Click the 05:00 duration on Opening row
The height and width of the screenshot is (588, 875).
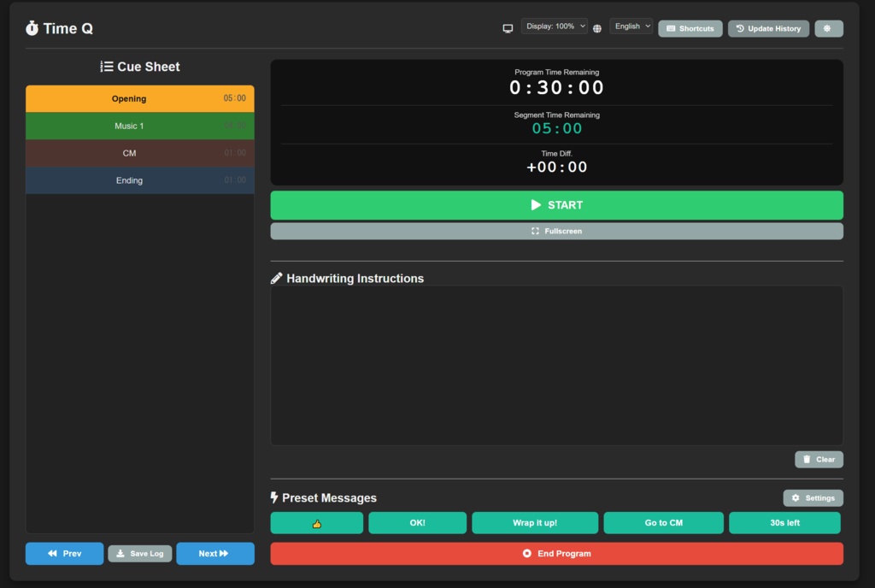234,98
